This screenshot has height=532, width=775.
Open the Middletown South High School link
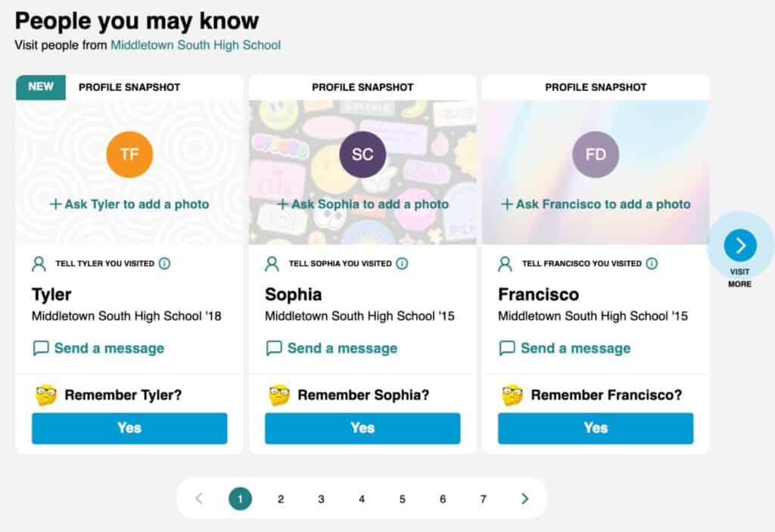(195, 45)
